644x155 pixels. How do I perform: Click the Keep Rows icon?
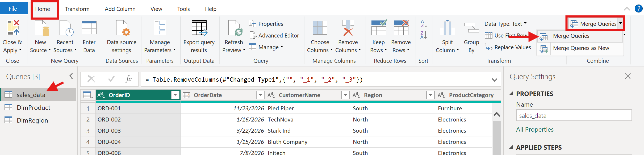pyautogui.click(x=379, y=27)
